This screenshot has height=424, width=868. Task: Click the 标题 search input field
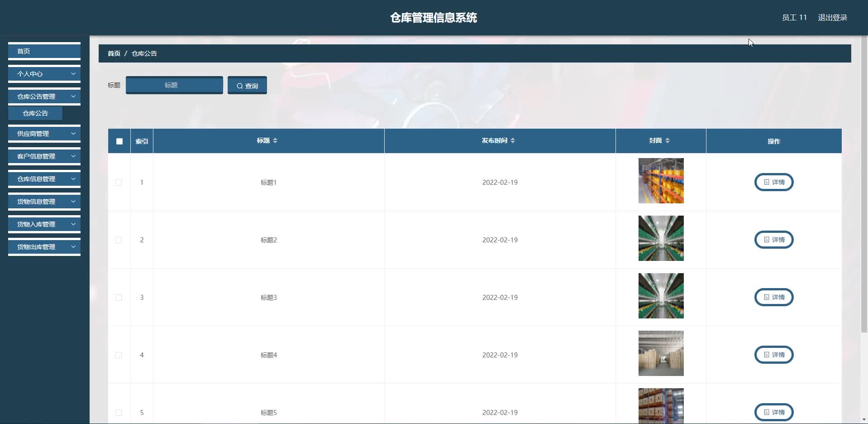pos(174,85)
